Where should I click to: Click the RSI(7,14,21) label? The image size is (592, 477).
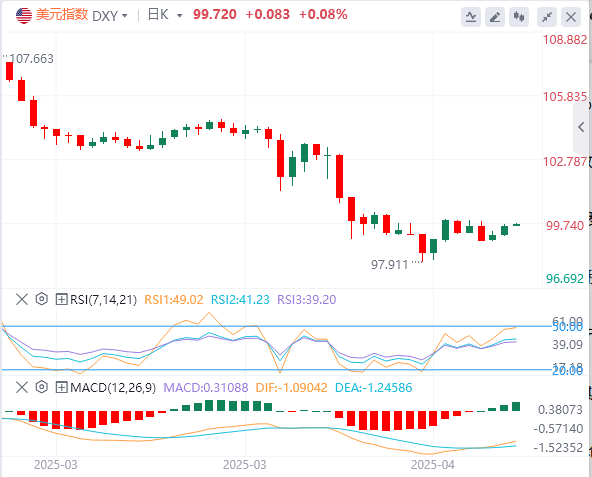103,300
